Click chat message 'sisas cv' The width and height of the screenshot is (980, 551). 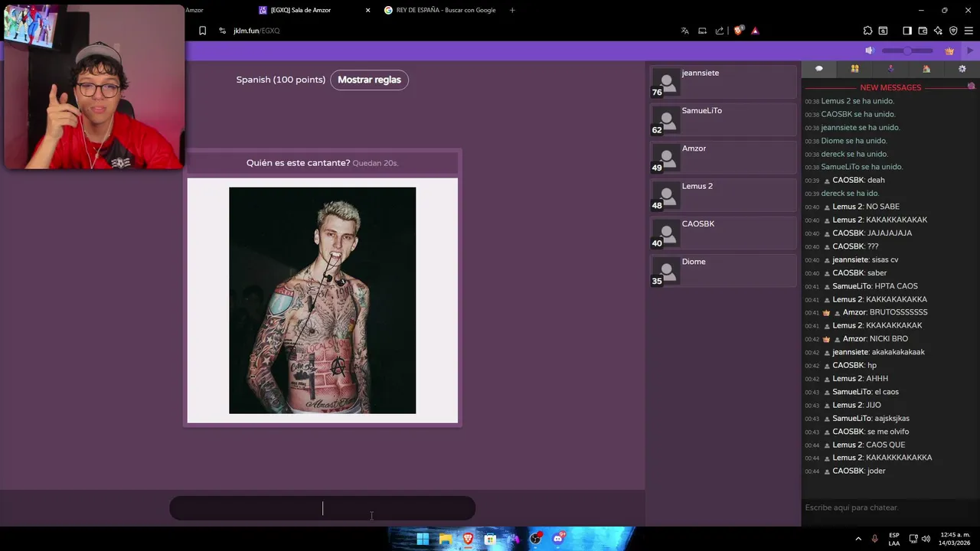885,259
